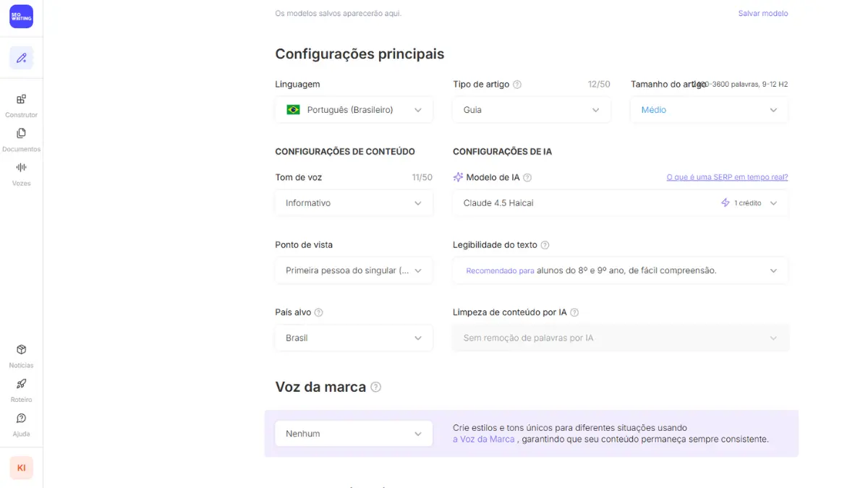Click the Construtor label in sidebar

pos(21,115)
